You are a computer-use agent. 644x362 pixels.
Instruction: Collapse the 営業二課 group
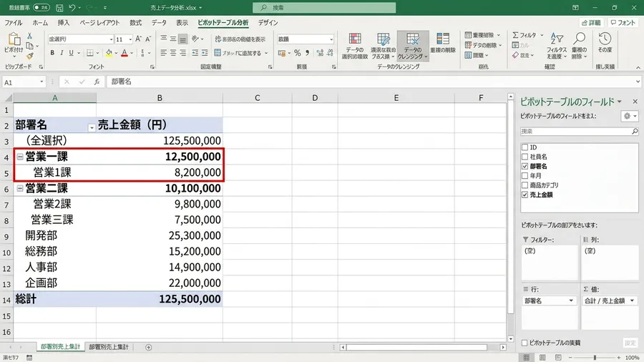[x=20, y=188]
